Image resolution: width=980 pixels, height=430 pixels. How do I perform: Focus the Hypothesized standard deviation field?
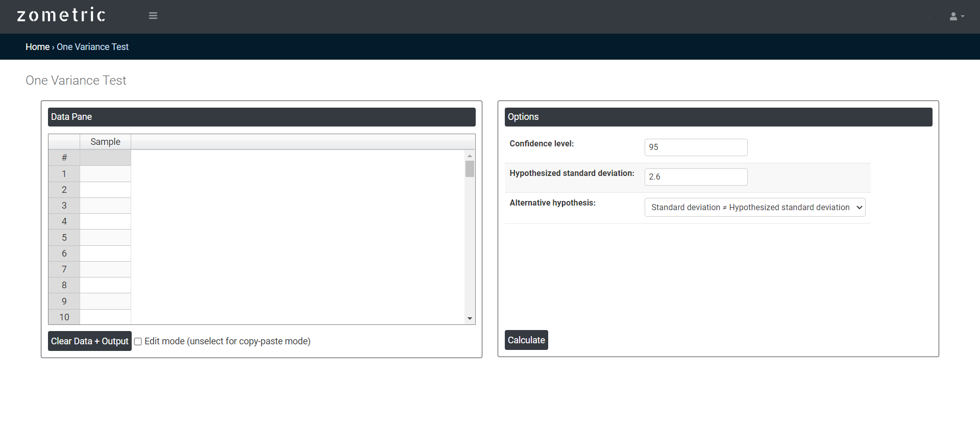pyautogui.click(x=696, y=177)
